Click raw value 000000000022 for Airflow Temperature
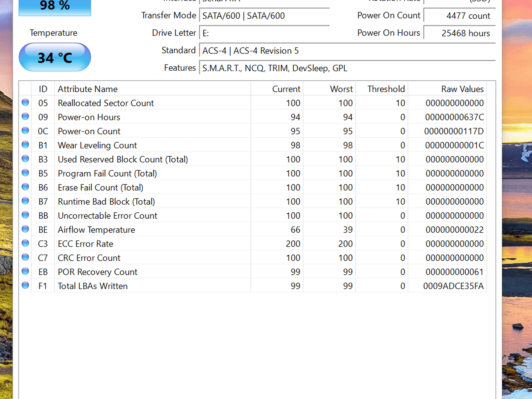 pyautogui.click(x=455, y=230)
